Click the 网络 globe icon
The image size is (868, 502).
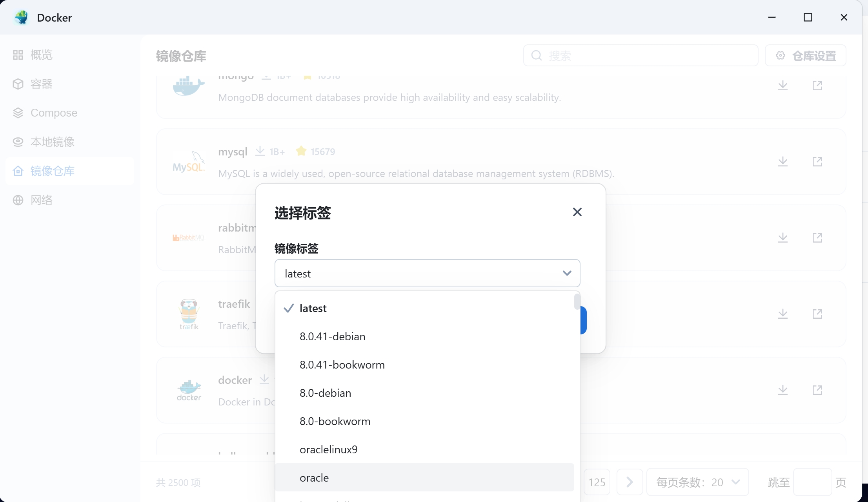point(18,200)
